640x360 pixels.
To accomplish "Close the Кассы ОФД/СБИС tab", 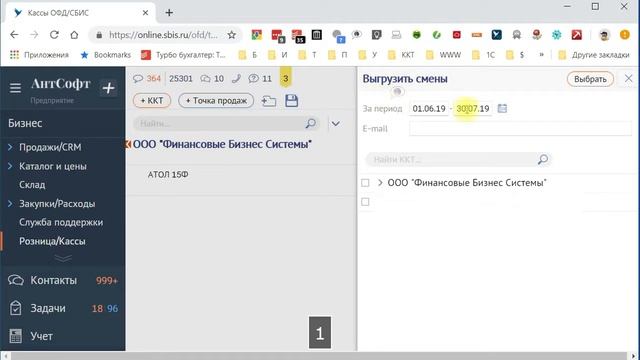I will tap(145, 13).
